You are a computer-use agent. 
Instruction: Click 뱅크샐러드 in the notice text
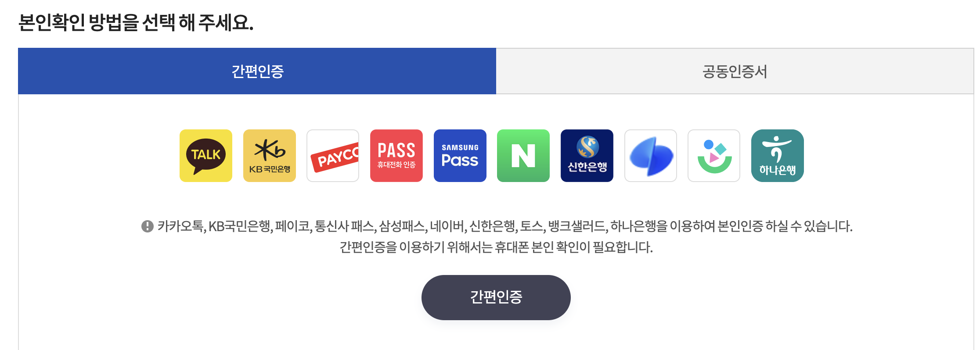[577, 226]
